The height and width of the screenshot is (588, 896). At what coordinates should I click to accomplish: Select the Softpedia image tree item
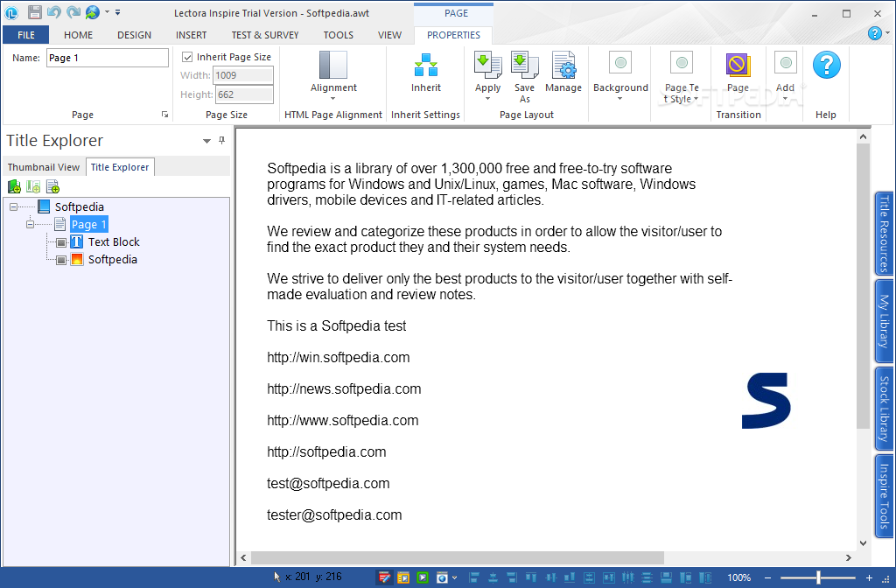113,259
